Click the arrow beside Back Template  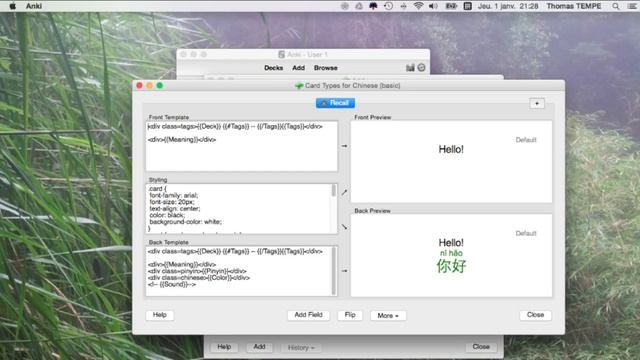[344, 271]
